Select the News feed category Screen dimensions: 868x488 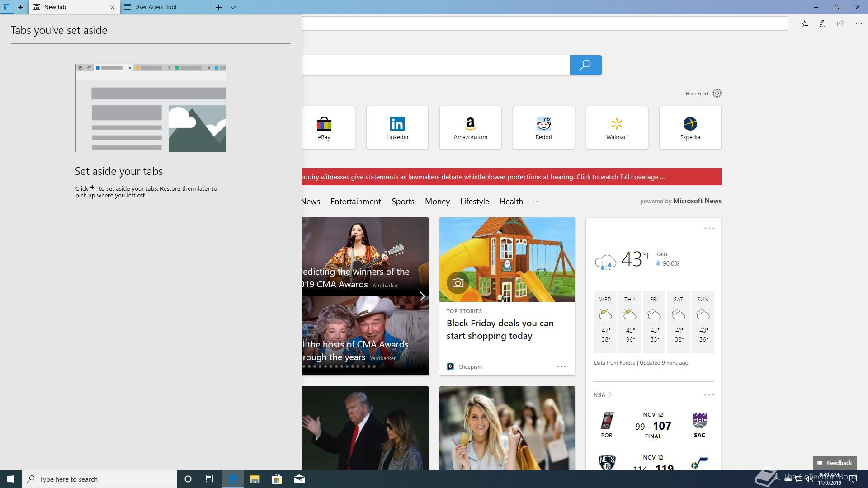311,202
